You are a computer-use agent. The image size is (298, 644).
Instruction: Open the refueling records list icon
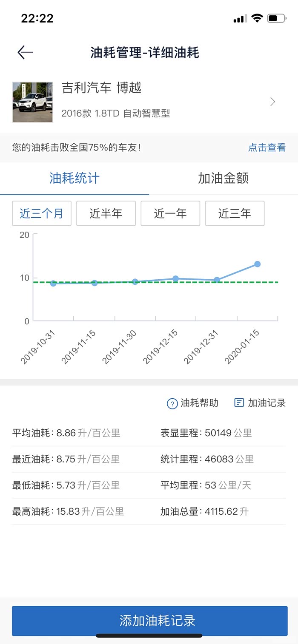point(239,403)
